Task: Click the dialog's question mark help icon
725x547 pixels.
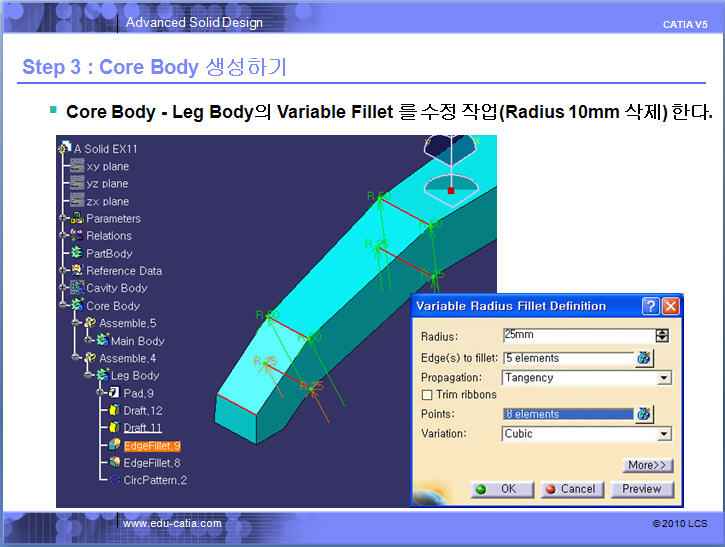Action: (650, 306)
